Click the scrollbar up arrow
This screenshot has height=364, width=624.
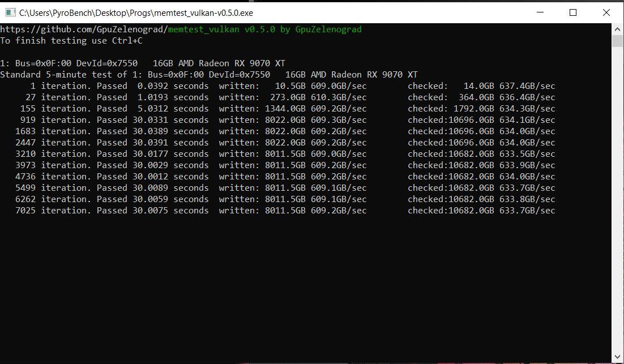point(618,29)
